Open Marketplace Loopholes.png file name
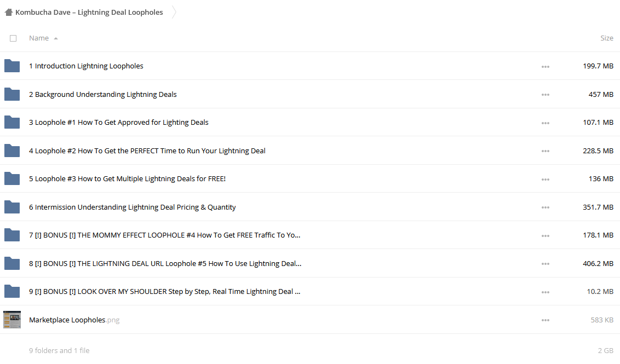The image size is (620, 364). [x=74, y=320]
